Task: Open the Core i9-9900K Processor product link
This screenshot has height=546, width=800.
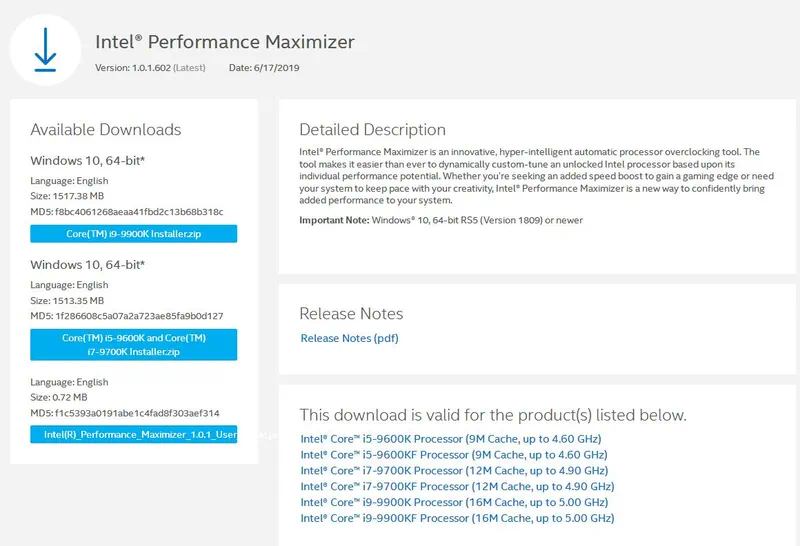Action: 454,502
